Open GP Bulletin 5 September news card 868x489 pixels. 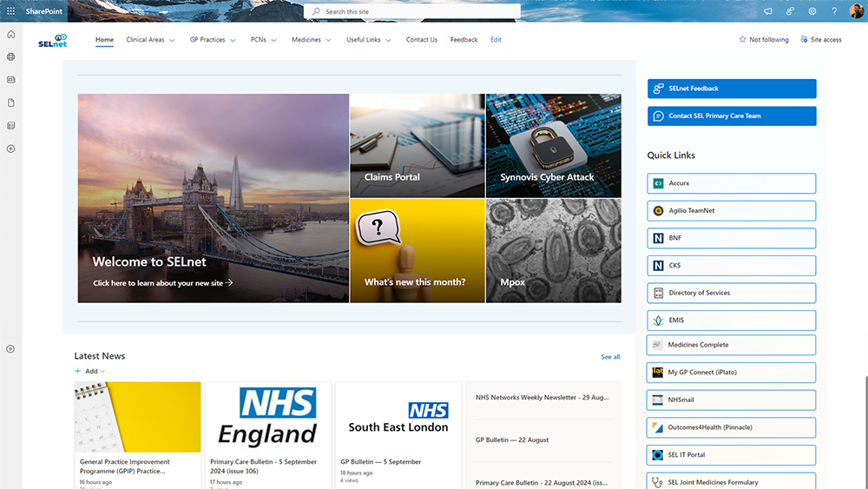(398, 435)
